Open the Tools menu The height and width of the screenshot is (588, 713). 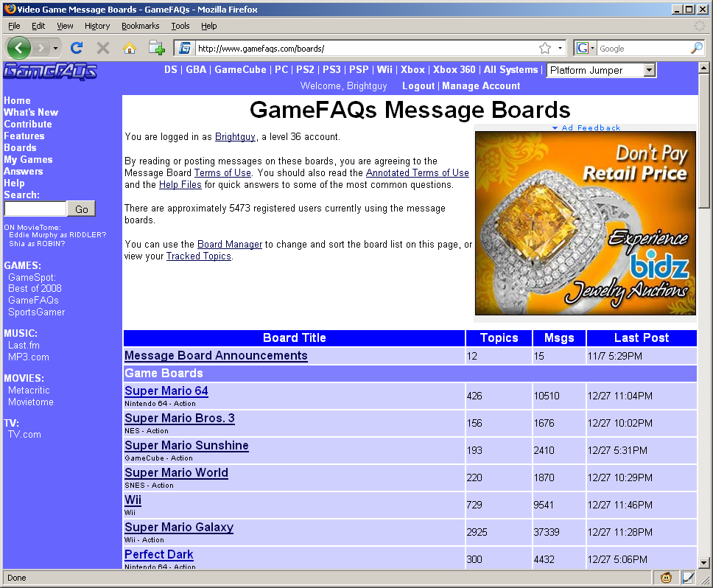coord(180,26)
